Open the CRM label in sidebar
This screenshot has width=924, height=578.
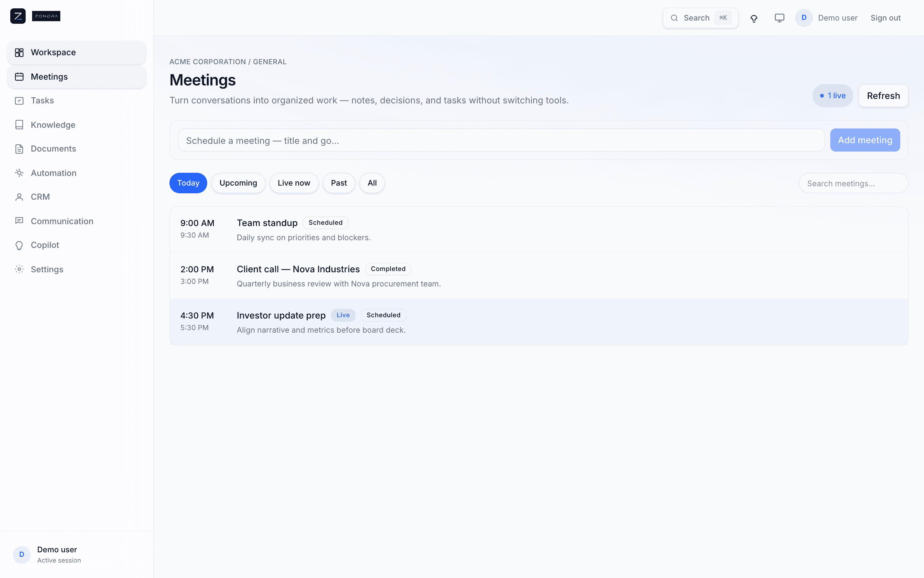[x=40, y=197]
